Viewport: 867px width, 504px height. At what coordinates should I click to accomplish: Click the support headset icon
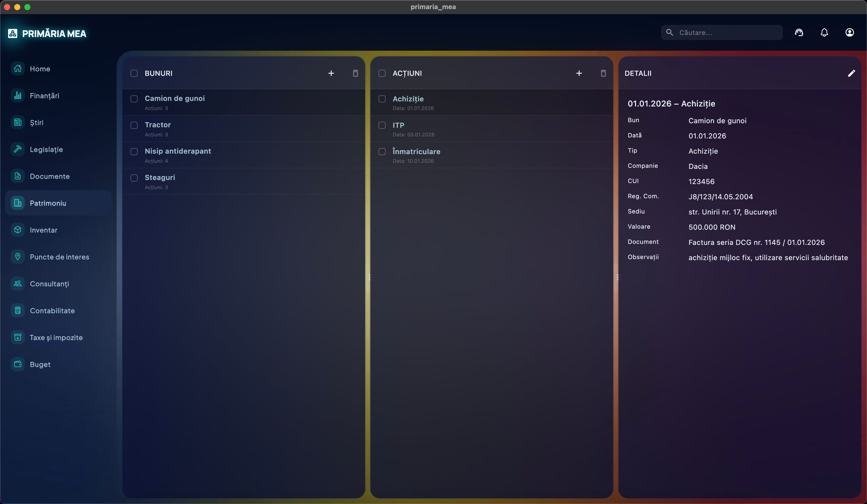(799, 33)
